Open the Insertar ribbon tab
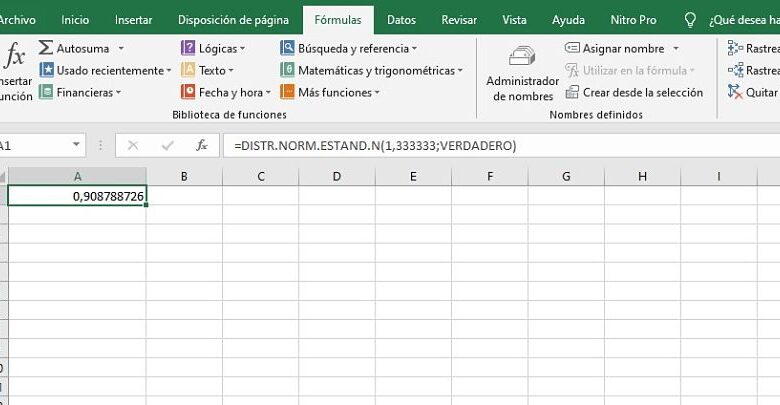This screenshot has height=405, width=780. click(134, 19)
